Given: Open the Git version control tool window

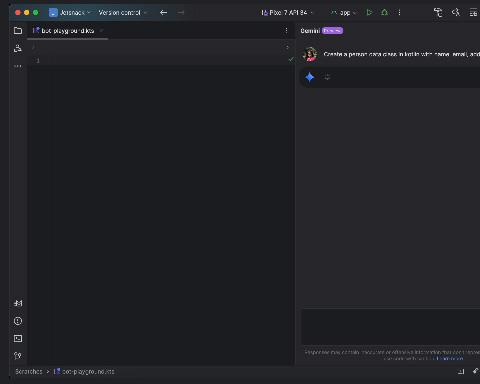Looking at the screenshot, I should tap(18, 356).
